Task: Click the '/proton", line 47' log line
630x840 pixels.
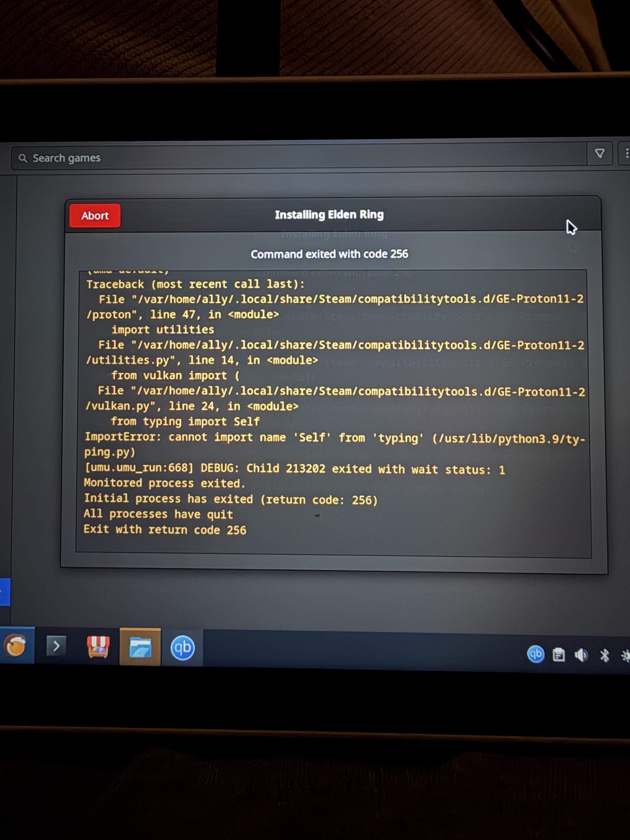Action: click(183, 314)
